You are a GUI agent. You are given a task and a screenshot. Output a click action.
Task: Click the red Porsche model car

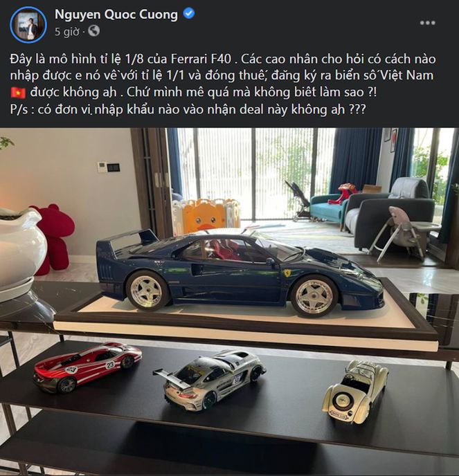pos(87,367)
